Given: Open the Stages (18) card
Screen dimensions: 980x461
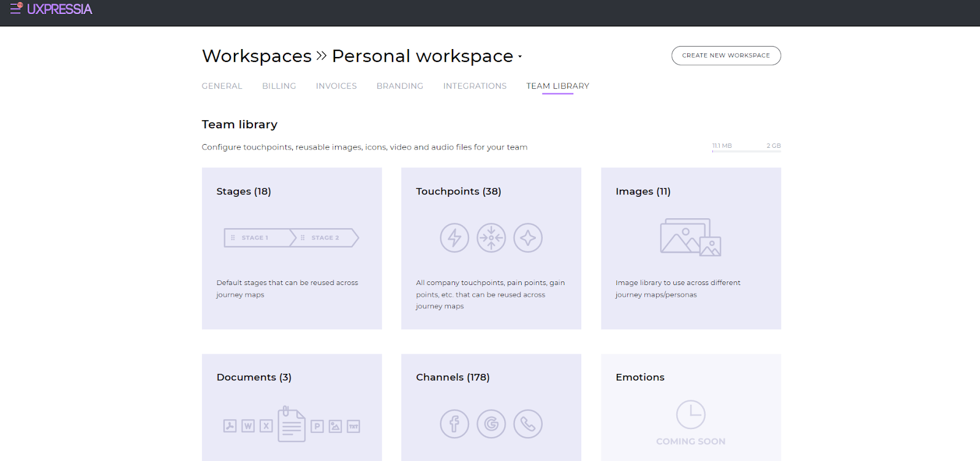Looking at the screenshot, I should click(292, 248).
